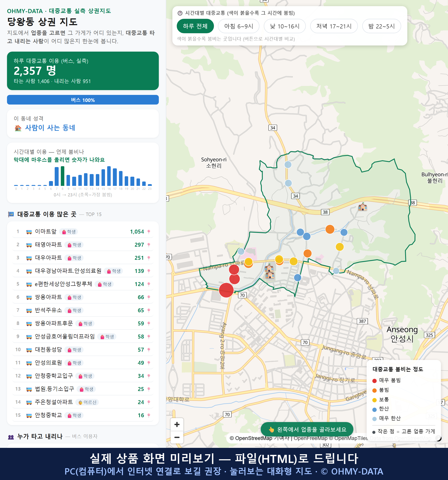
Task: Click the pin icon on 대우아파트 row
Action: pos(149,258)
